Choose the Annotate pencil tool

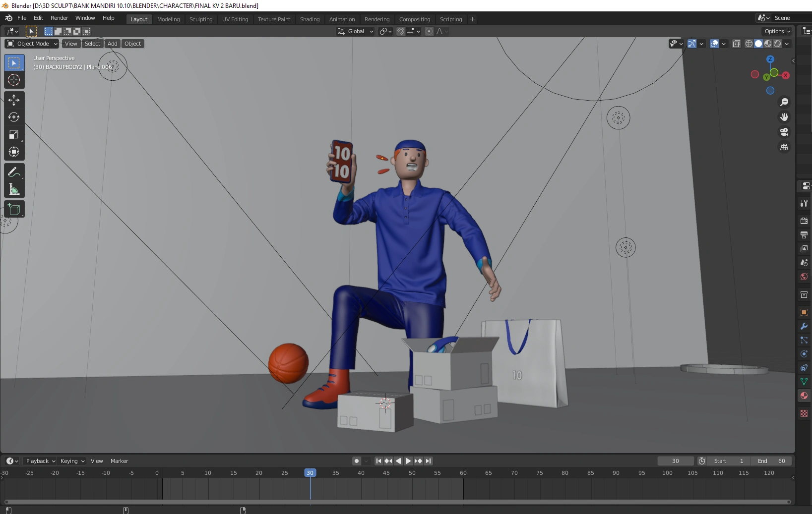click(14, 172)
